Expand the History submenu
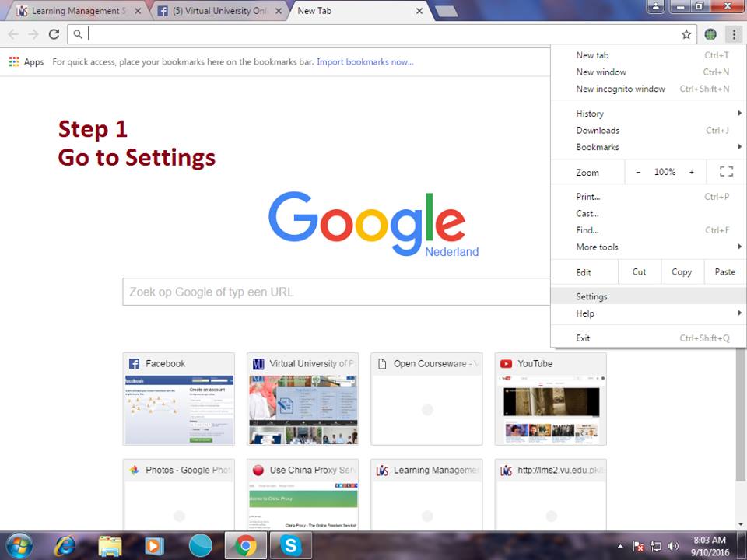 tap(648, 114)
